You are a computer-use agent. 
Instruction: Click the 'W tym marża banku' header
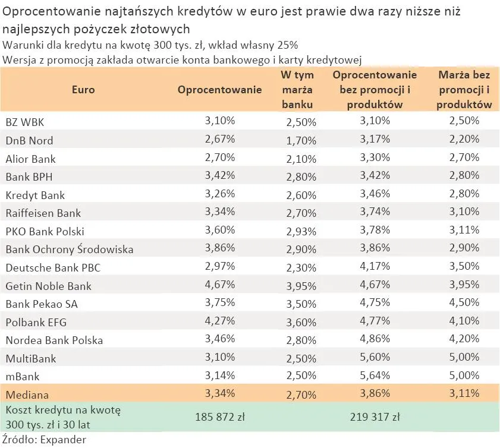pos(297,90)
